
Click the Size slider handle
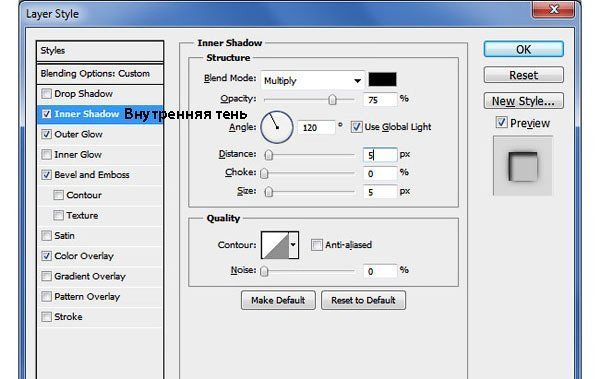pyautogui.click(x=269, y=191)
